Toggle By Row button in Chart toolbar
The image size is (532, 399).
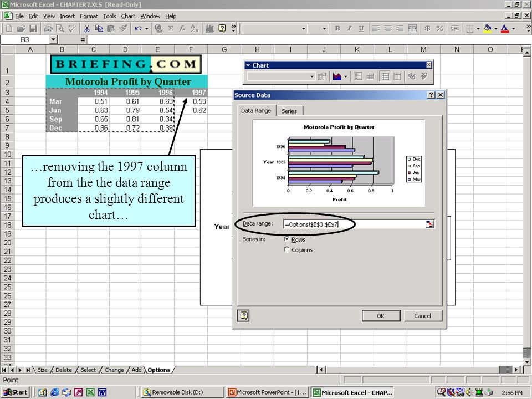385,76
